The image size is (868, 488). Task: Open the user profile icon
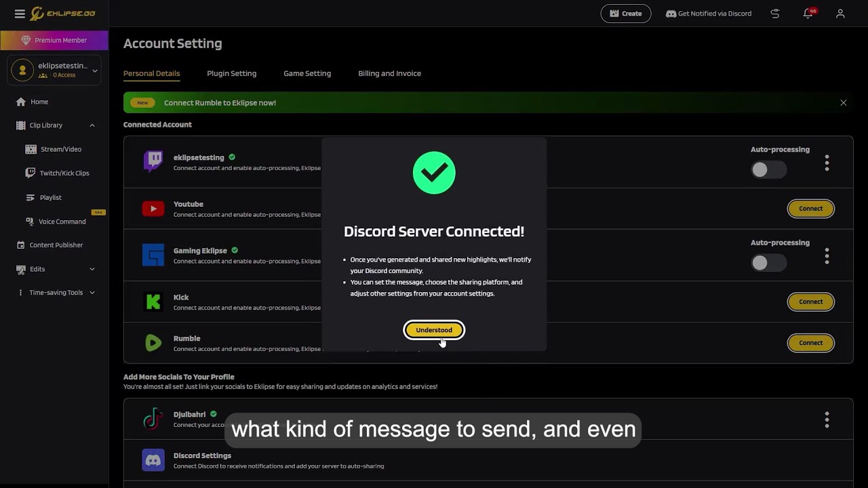[x=840, y=14]
